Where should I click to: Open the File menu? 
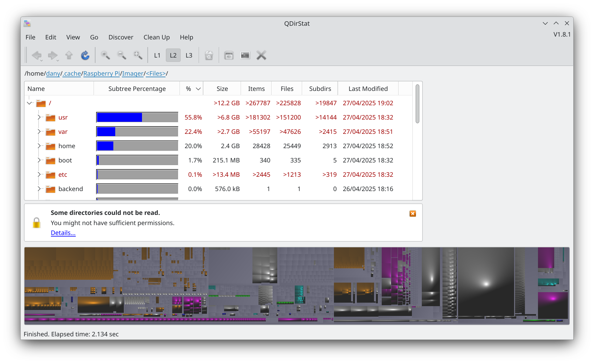(x=31, y=37)
